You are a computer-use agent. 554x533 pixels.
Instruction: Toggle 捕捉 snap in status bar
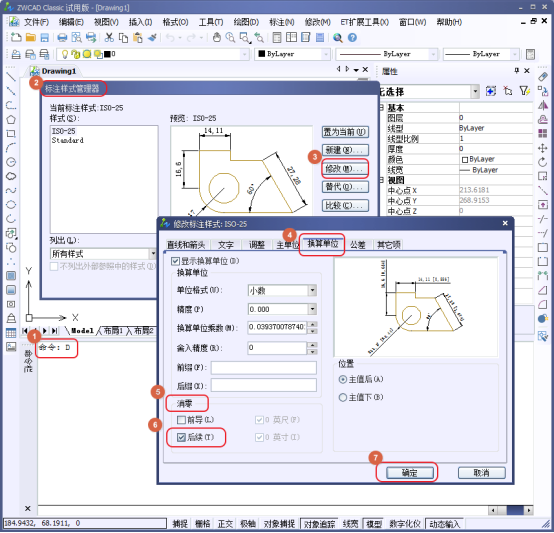[180, 524]
